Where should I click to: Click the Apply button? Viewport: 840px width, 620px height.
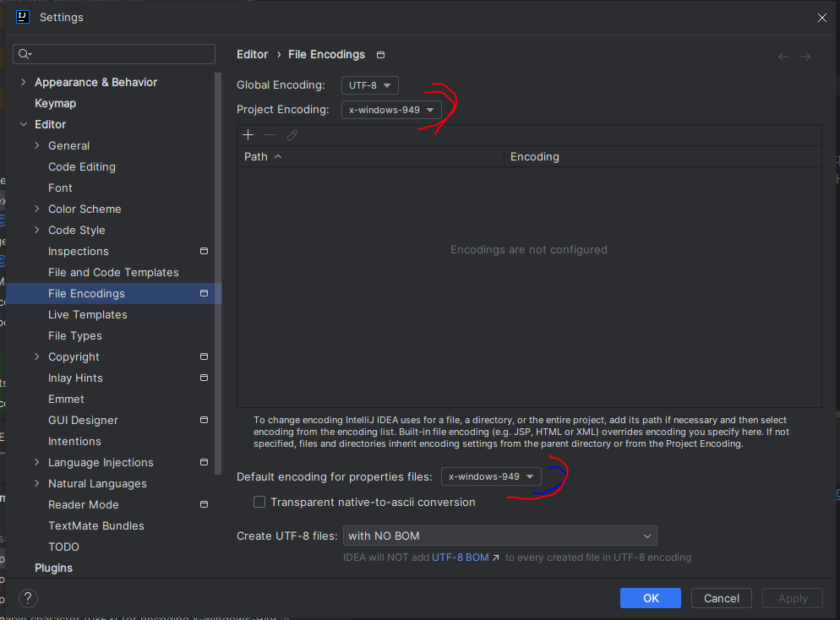point(793,598)
